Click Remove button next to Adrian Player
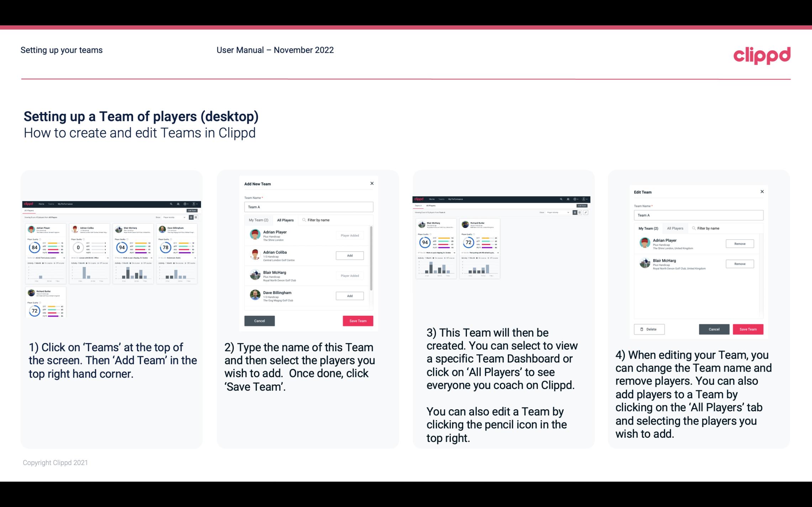The height and width of the screenshot is (507, 812). point(739,243)
